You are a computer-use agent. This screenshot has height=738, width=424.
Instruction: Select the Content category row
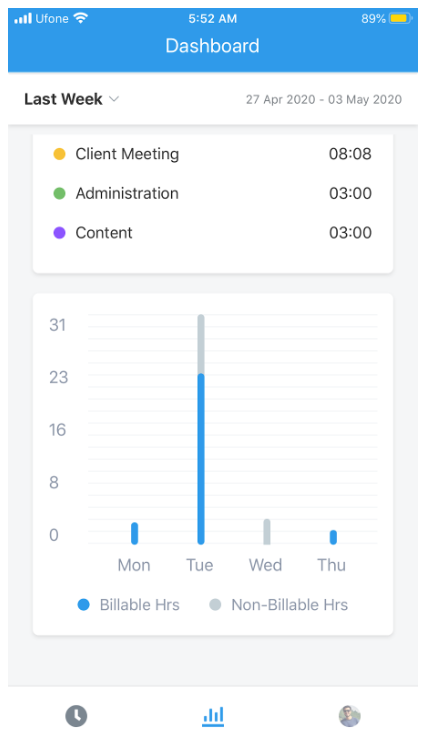213,233
